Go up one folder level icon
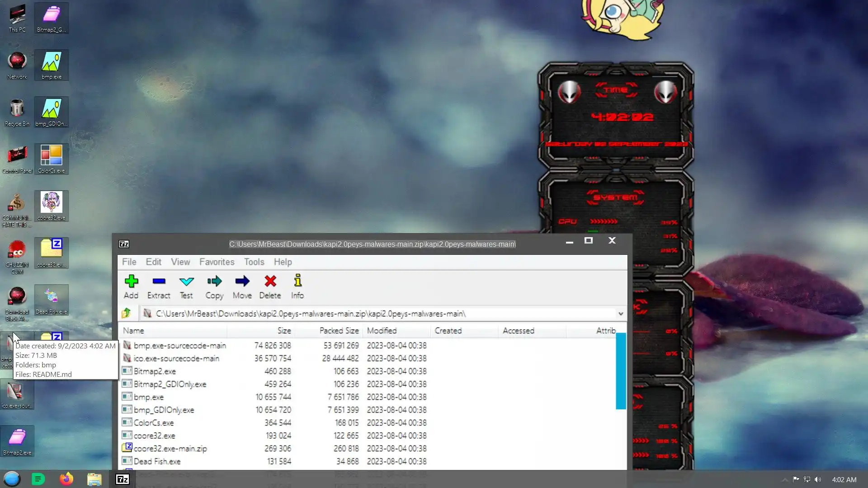This screenshot has height=488, width=868. [x=126, y=313]
